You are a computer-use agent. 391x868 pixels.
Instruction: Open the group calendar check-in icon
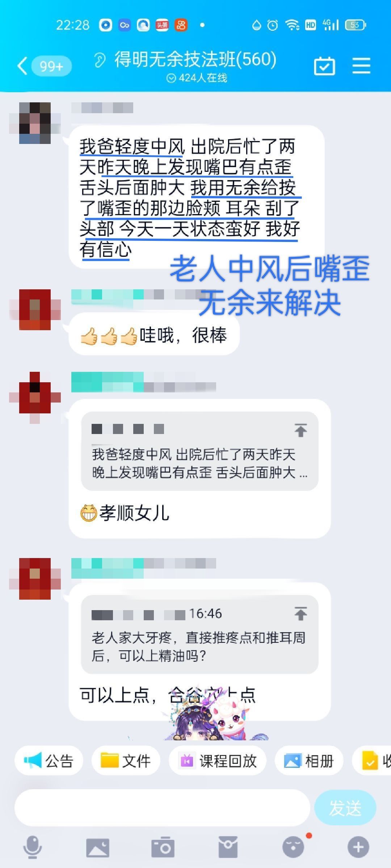[324, 66]
